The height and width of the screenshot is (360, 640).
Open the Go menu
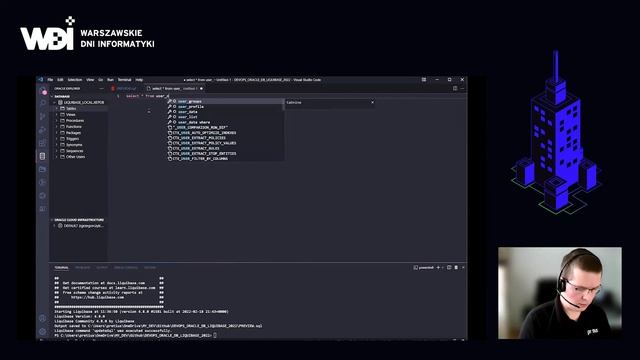(x=100, y=80)
